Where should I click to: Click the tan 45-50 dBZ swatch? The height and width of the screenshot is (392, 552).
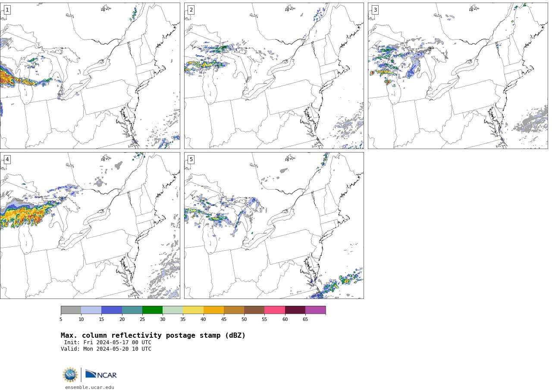[234, 310]
